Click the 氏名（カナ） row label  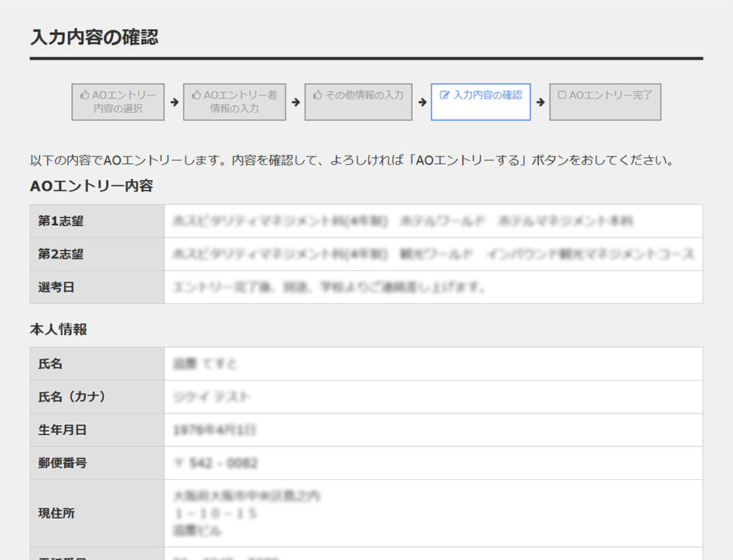[x=72, y=397]
